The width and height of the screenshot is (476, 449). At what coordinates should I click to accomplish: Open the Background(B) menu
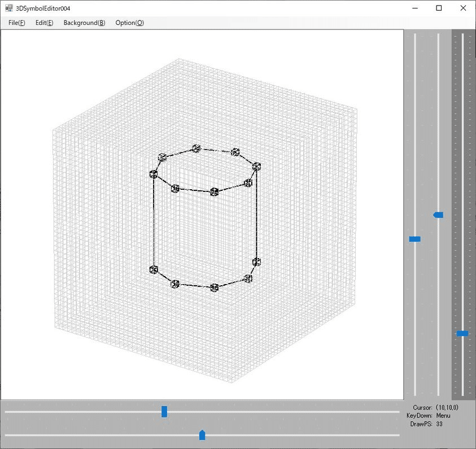(x=84, y=23)
